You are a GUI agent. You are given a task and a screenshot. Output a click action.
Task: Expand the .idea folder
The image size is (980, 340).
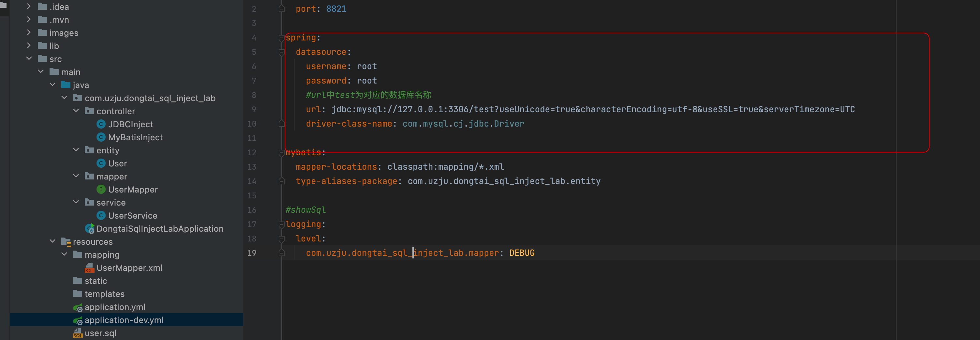coord(29,7)
